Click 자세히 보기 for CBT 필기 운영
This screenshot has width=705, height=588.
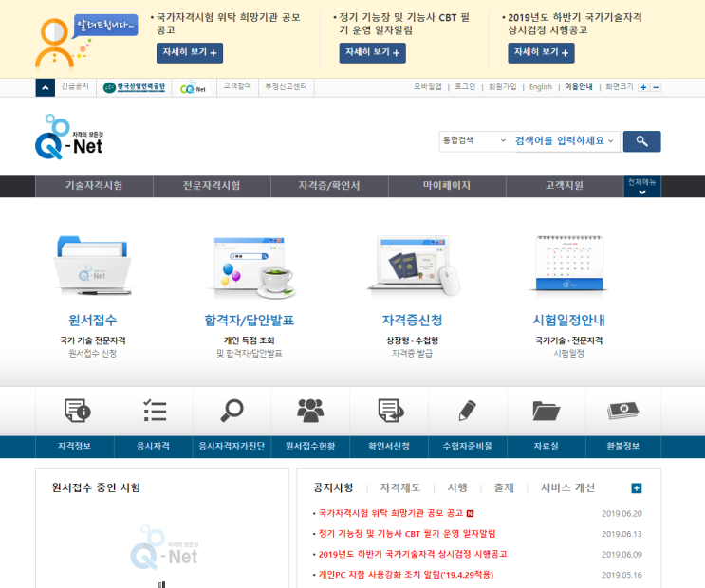pyautogui.click(x=372, y=52)
